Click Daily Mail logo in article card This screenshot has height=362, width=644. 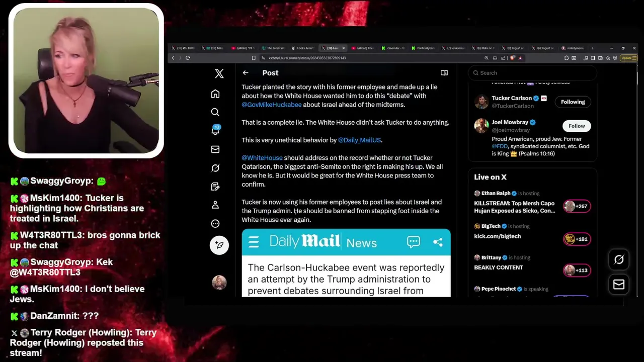point(305,241)
